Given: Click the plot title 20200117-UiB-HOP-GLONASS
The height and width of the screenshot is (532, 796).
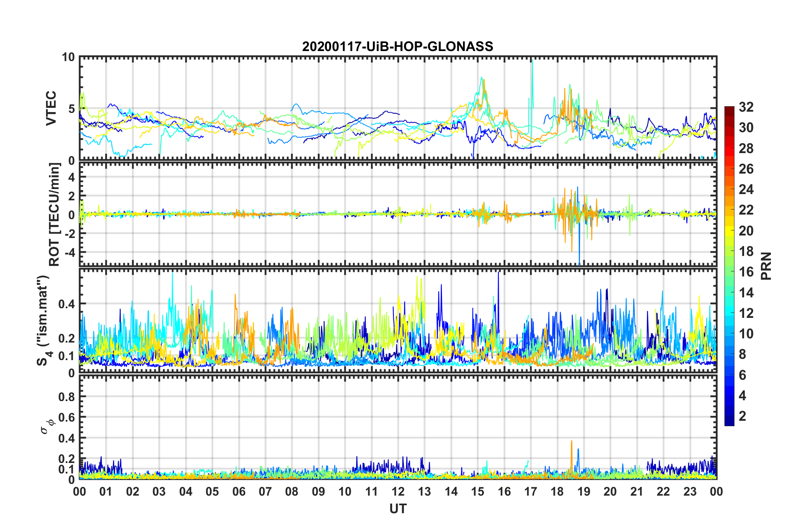Looking at the screenshot, I should click(x=398, y=46).
